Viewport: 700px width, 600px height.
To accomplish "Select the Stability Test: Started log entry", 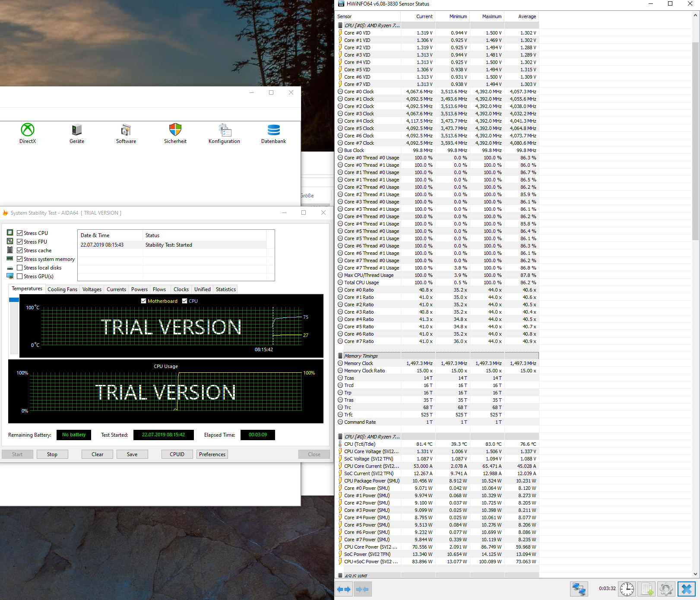I will (x=172, y=245).
